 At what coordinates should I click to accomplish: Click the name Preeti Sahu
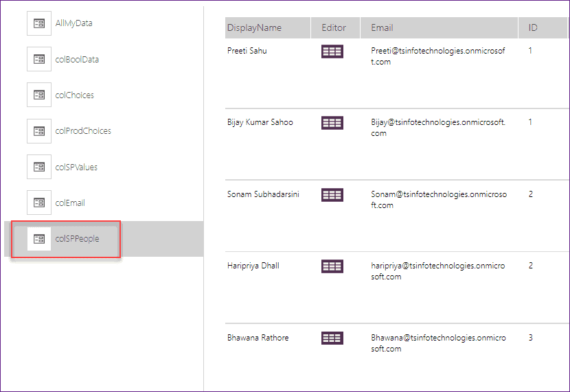coord(247,51)
